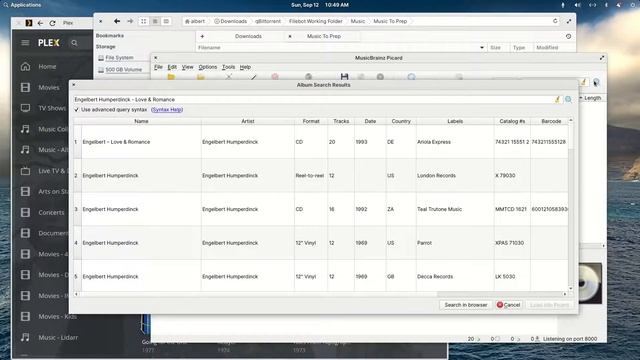Screen dimensions: 640x360
Task: Open Movies library in Plex sidebar
Action: pos(49,87)
